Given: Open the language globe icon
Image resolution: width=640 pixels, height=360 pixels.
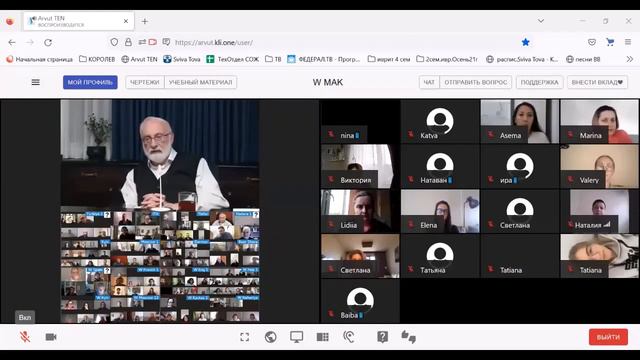Looking at the screenshot, I should pos(271,337).
